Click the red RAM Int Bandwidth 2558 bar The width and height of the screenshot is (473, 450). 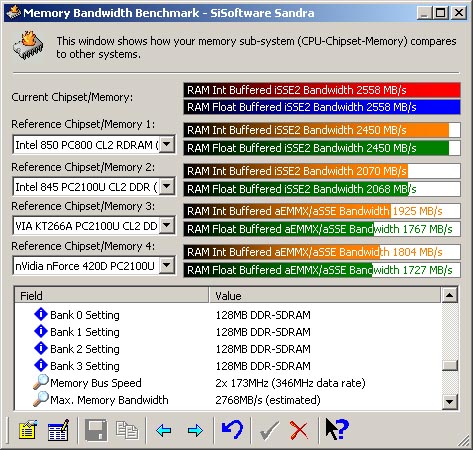click(x=322, y=90)
